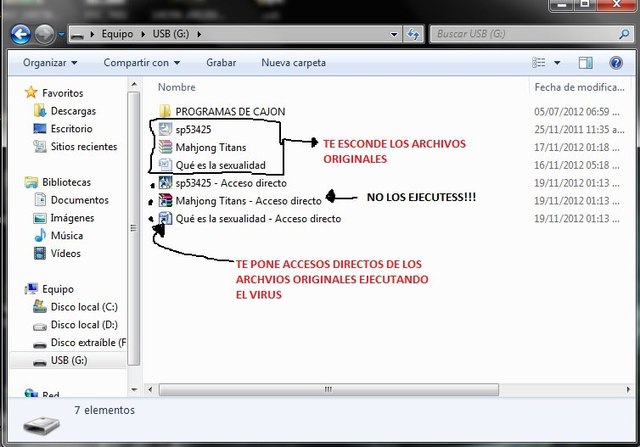Open Escritorio in the navigation pane
The width and height of the screenshot is (640, 447).
click(71, 129)
